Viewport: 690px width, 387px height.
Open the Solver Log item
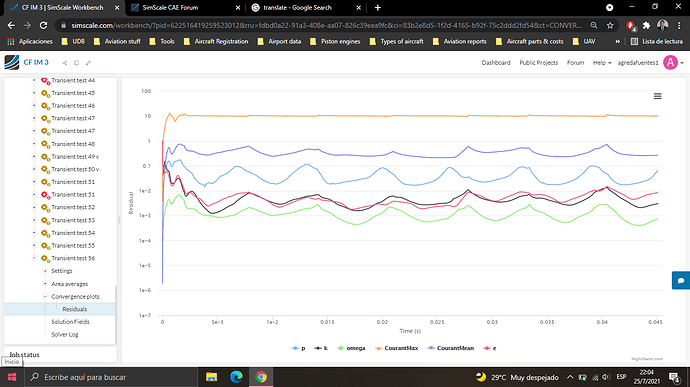coord(65,335)
